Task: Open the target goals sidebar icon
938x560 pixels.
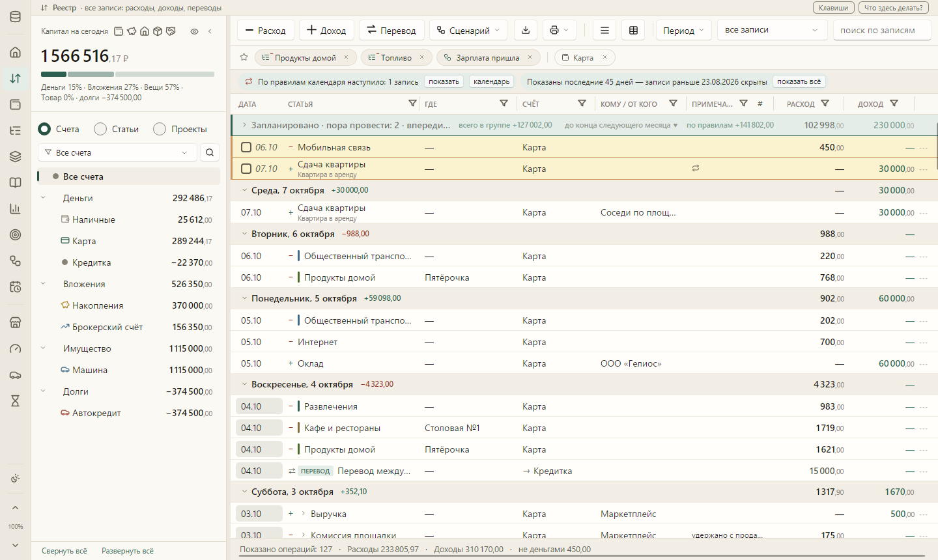Action: click(16, 234)
